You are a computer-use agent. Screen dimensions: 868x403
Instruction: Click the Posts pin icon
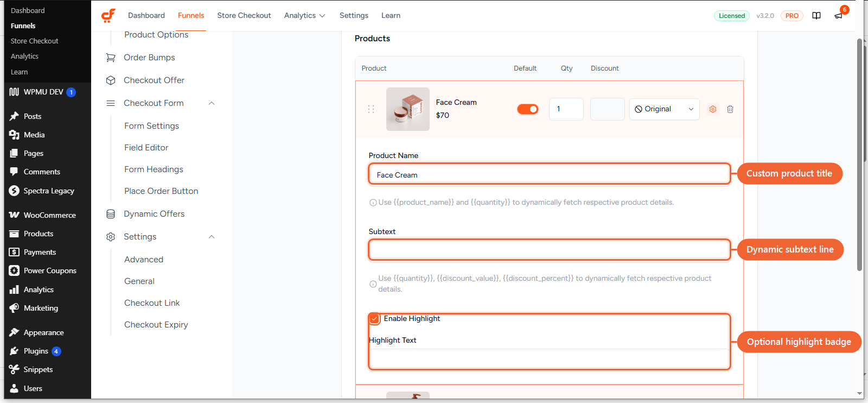click(14, 116)
